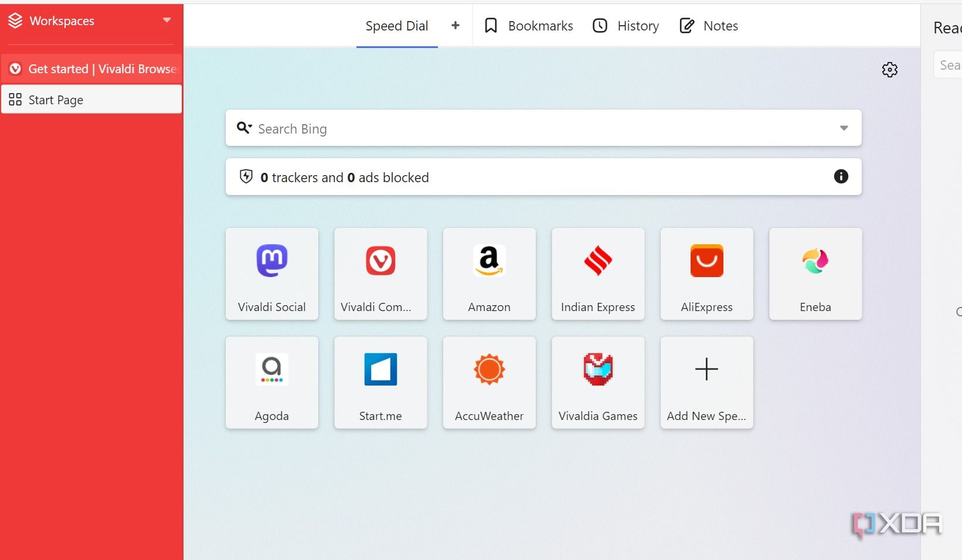The width and height of the screenshot is (962, 560).
Task: Click the History clock icon
Action: tap(600, 26)
